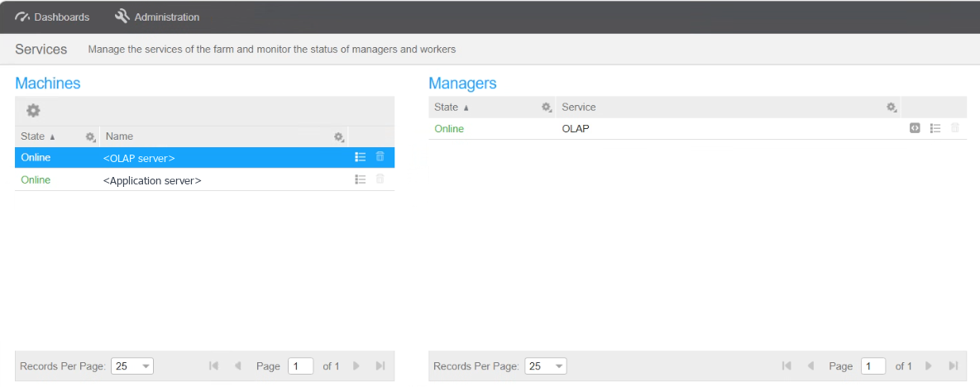The width and height of the screenshot is (980, 387).
Task: Click the Managers section heading
Action: (462, 84)
